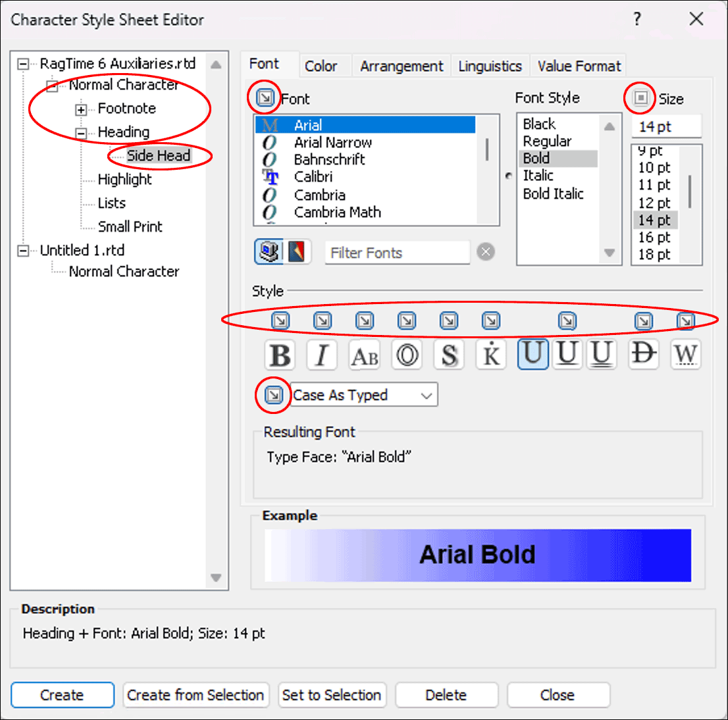Image resolution: width=728 pixels, height=720 pixels.
Task: Click into the Filter Fonts input field
Action: [398, 253]
